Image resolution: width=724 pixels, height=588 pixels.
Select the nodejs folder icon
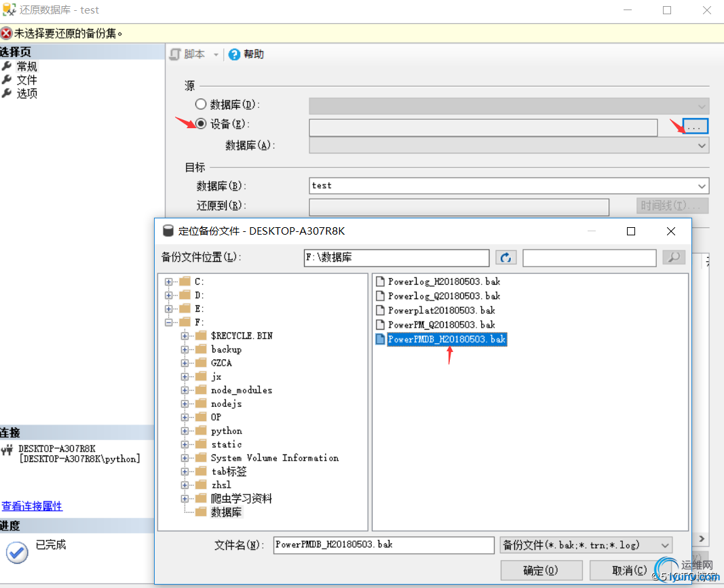[x=201, y=404]
